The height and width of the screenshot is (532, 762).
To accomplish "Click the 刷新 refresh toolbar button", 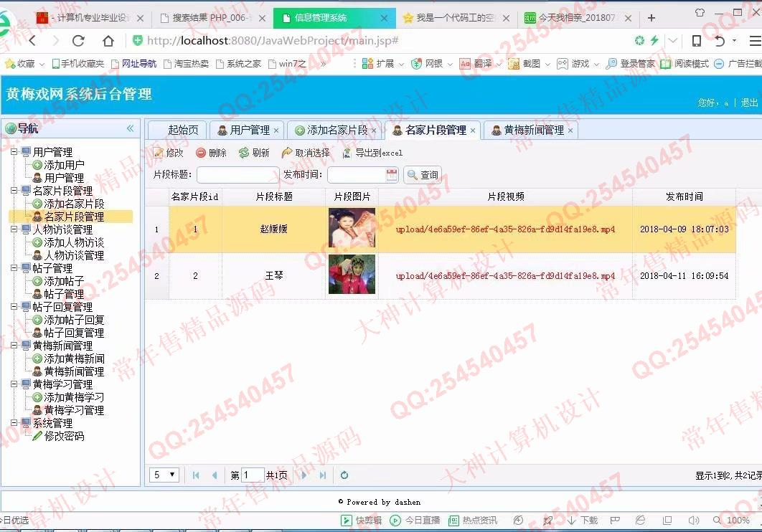I will [x=254, y=153].
